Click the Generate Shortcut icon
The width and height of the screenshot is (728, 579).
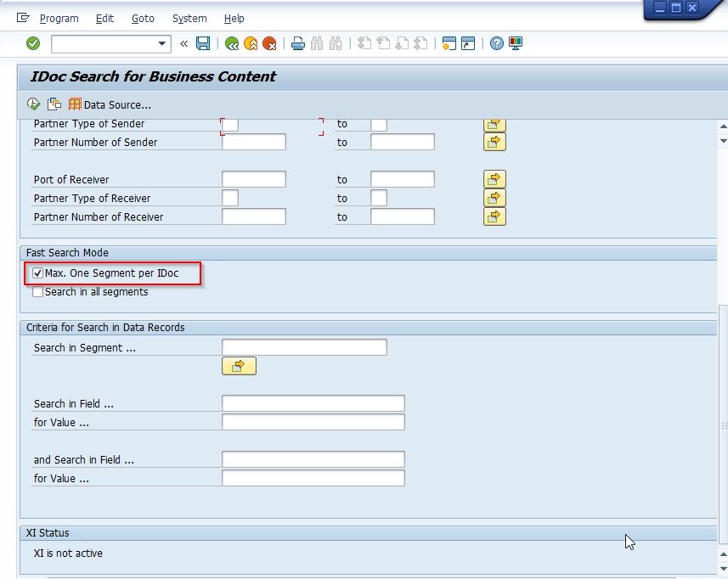tap(468, 43)
